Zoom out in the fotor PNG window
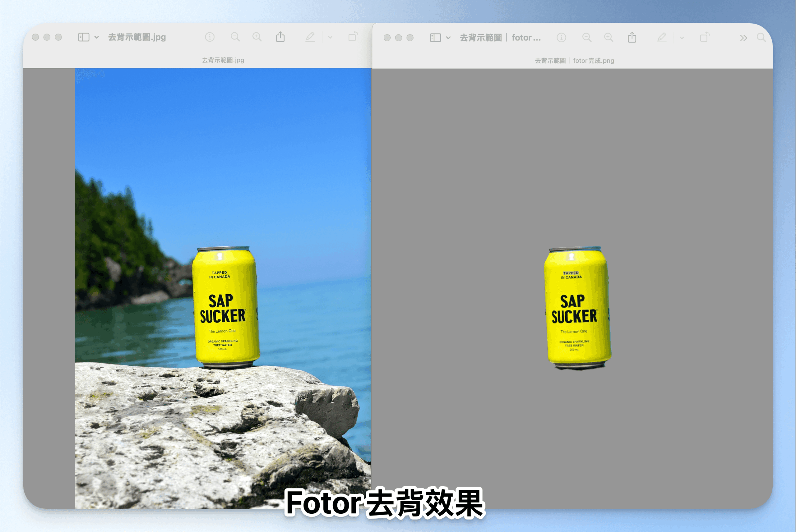 [x=586, y=38]
